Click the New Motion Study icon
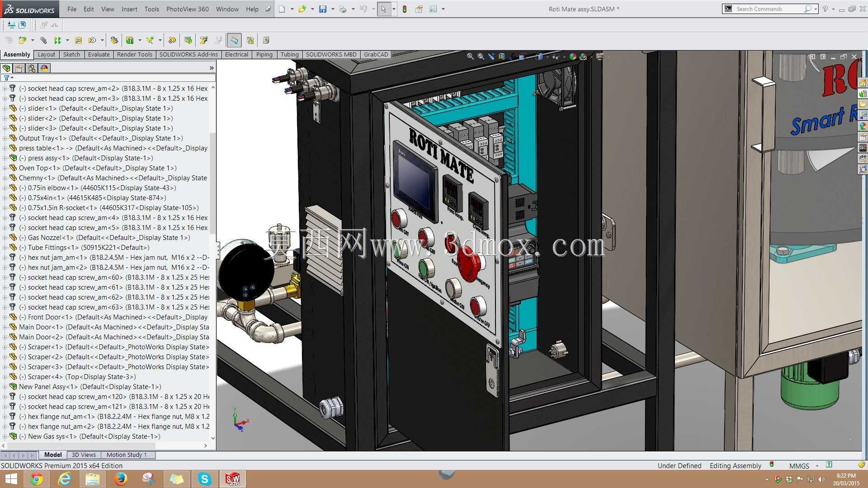This screenshot has height=488, width=868. click(172, 40)
